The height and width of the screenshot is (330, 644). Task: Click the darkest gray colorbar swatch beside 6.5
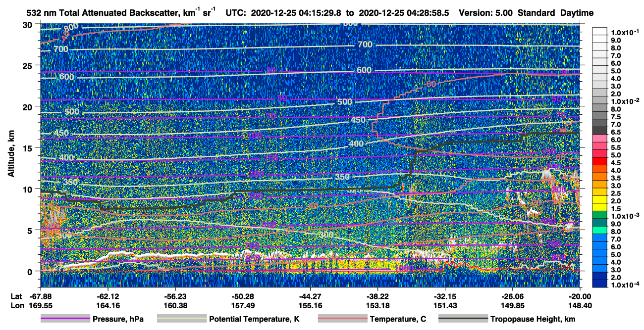tap(600, 131)
